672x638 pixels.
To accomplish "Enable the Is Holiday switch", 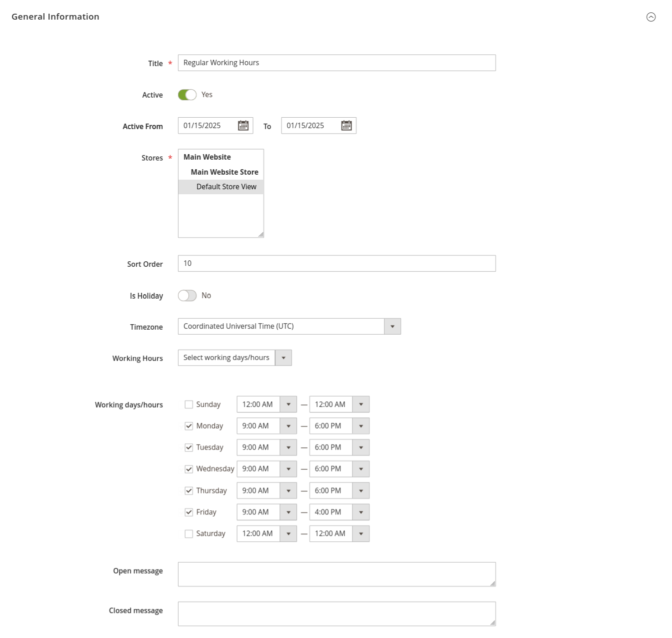I will [x=187, y=296].
